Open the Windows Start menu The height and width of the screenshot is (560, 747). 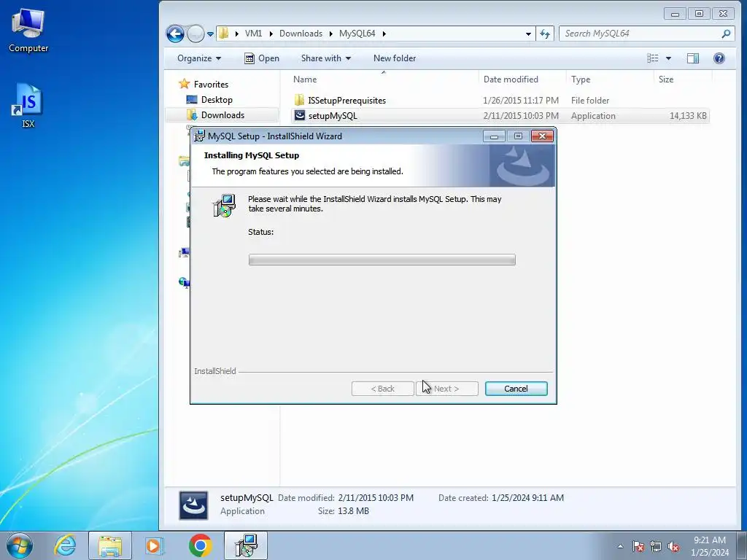tap(20, 545)
